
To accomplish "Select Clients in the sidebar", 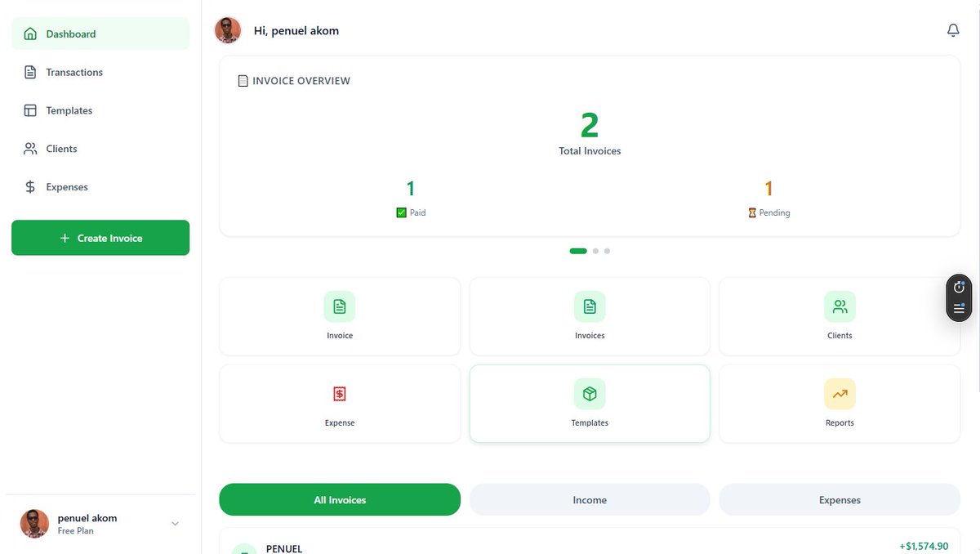I will (x=100, y=149).
